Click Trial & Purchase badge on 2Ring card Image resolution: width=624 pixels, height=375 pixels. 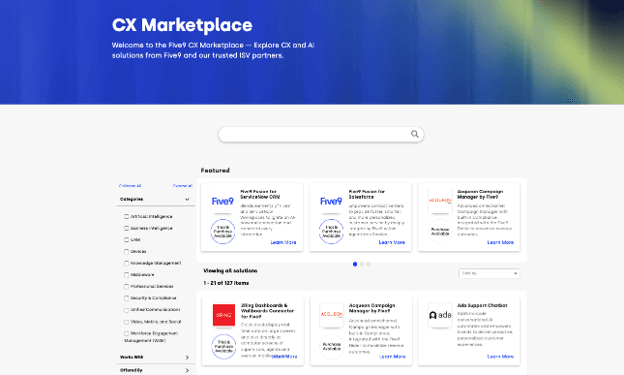224,346
